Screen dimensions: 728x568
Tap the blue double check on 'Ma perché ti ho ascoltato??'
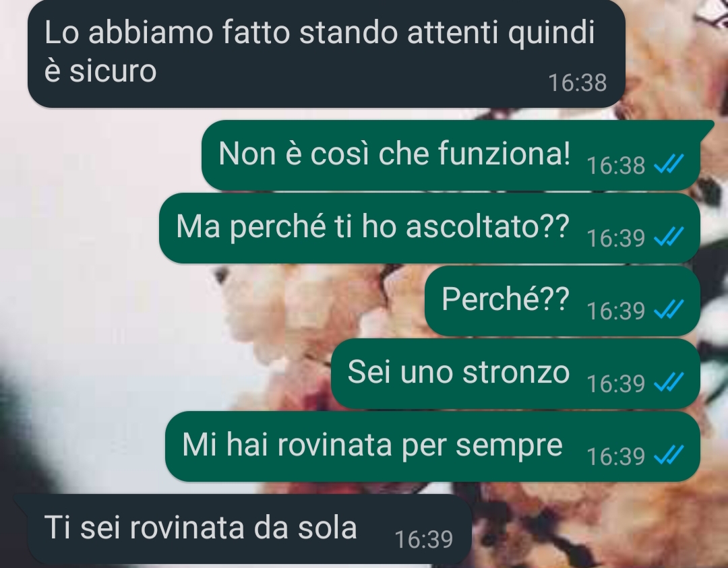click(669, 236)
